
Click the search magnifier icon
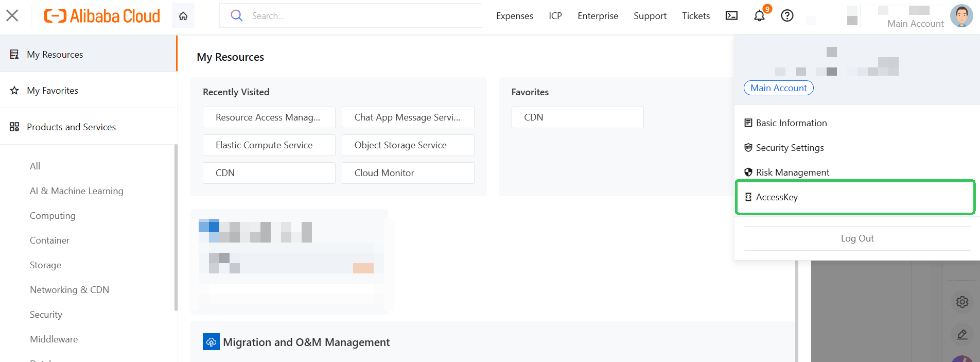click(236, 15)
